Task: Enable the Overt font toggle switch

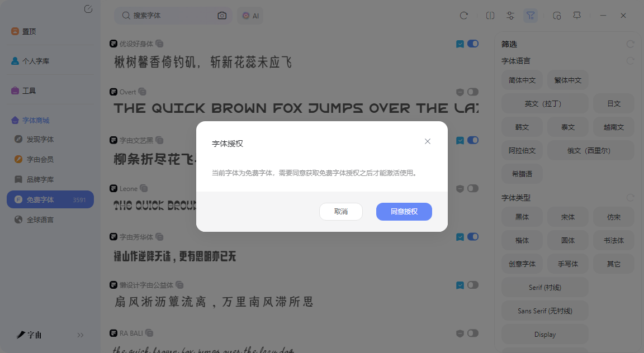Action: click(x=473, y=92)
